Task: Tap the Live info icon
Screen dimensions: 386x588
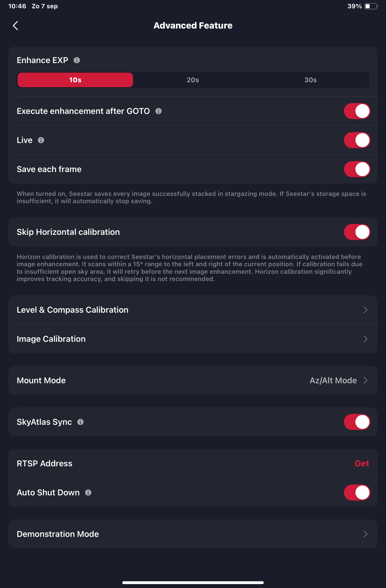Action: (41, 140)
